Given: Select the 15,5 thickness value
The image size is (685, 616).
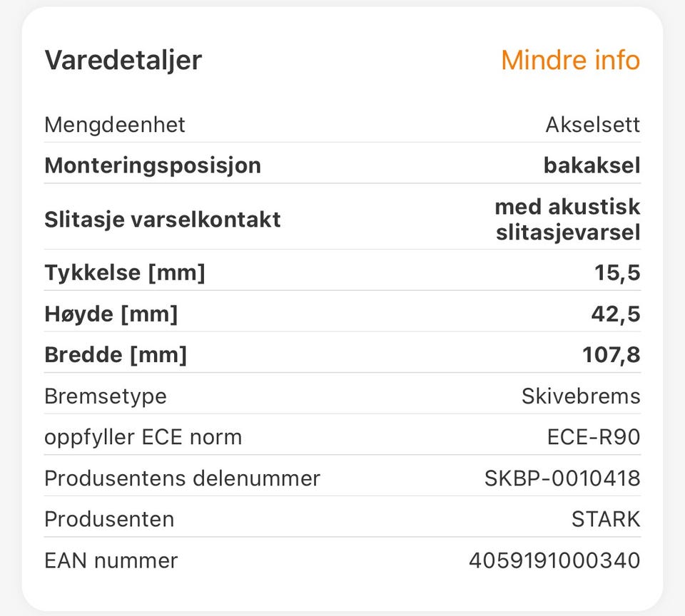Looking at the screenshot, I should coord(617,273).
